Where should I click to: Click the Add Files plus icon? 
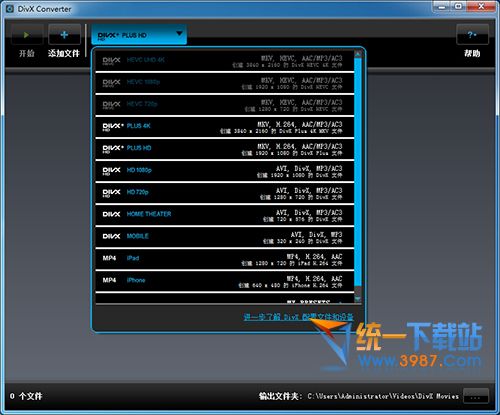[64, 35]
